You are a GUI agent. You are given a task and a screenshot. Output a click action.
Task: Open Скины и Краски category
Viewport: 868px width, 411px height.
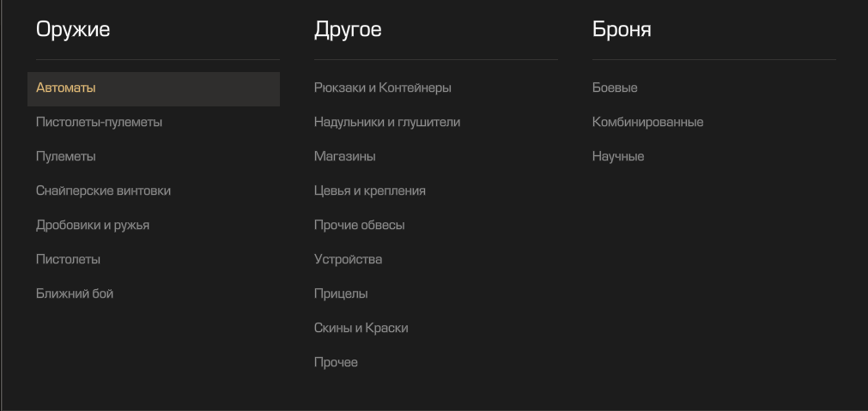361,329
